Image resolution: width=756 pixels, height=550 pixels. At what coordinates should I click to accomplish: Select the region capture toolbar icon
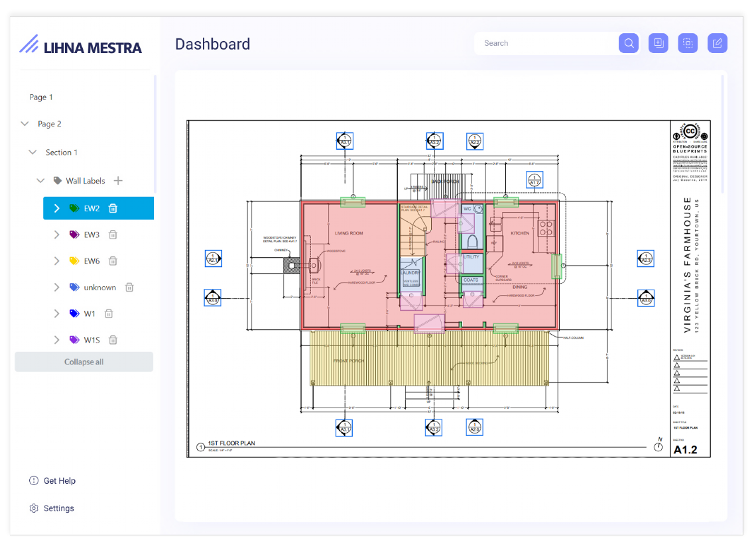coord(688,42)
